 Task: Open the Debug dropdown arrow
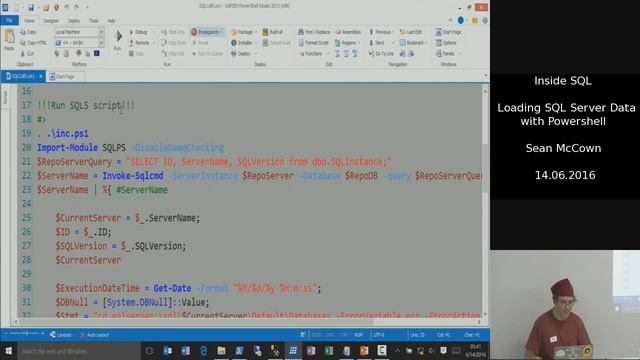[153, 32]
